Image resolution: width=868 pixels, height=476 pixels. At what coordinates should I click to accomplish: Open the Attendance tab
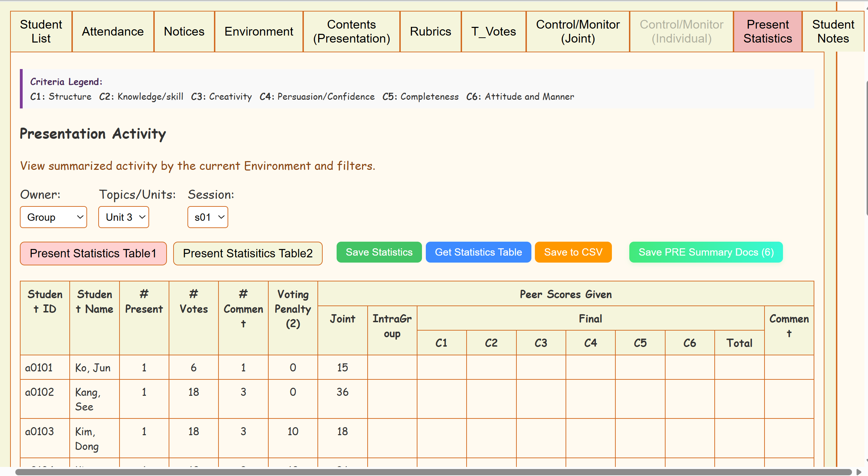pyautogui.click(x=113, y=31)
